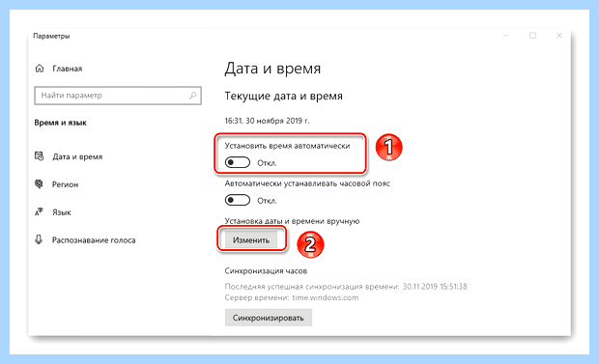The image size is (599, 364).
Task: Toggle Установить время автоматически switch
Action: (238, 162)
